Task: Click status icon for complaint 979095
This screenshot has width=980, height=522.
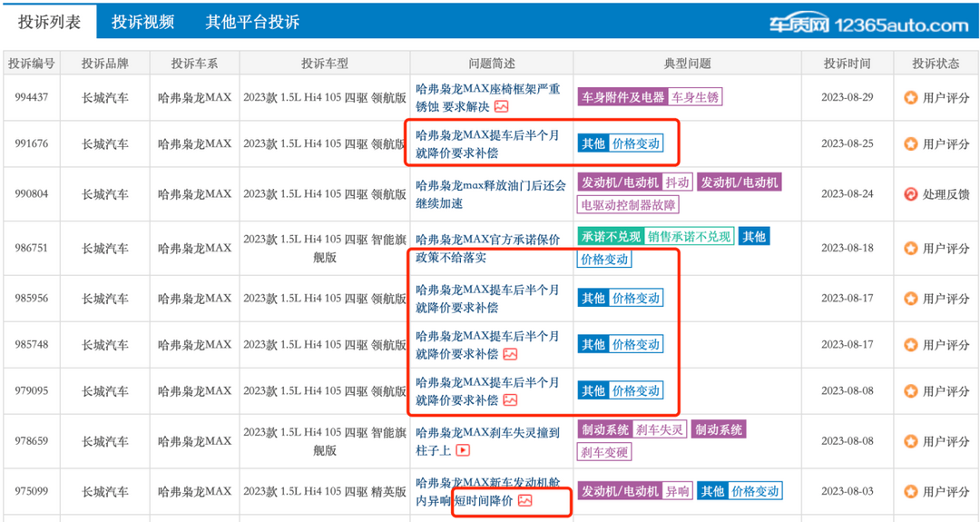Action: [x=911, y=391]
